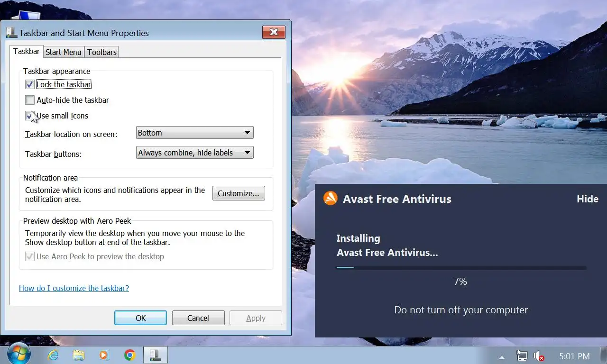Click Show desktop button at taskbar end
Screen dimensions: 607x364
pyautogui.click(x=603, y=355)
